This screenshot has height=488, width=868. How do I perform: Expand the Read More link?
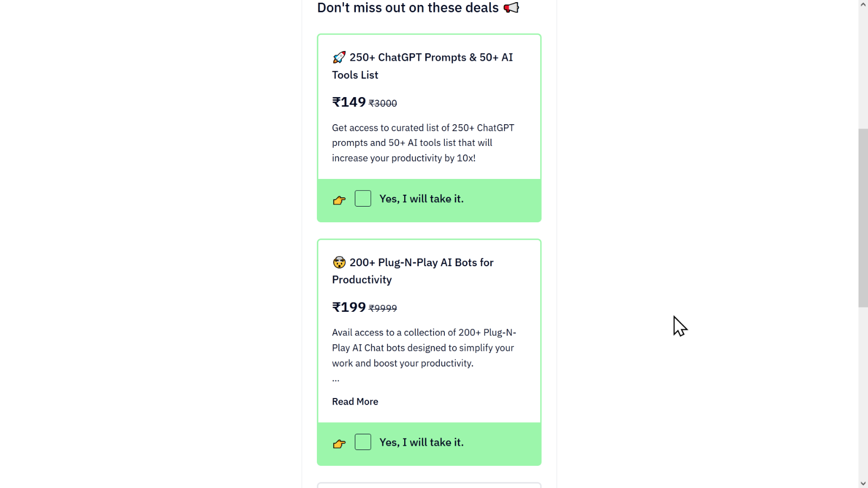(355, 402)
